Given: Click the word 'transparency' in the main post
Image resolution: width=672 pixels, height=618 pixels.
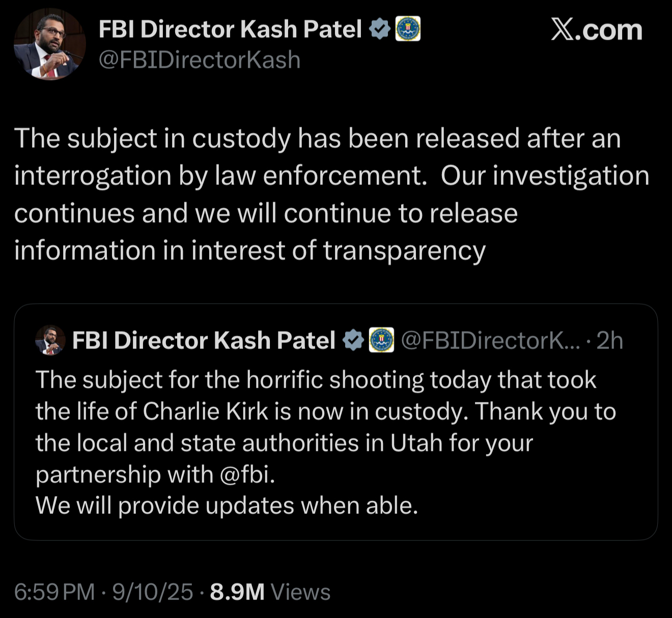Looking at the screenshot, I should [x=404, y=251].
